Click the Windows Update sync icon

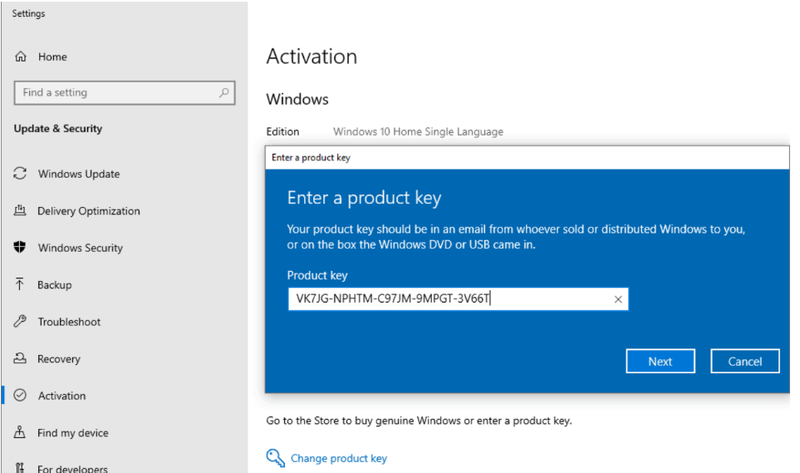(x=20, y=173)
